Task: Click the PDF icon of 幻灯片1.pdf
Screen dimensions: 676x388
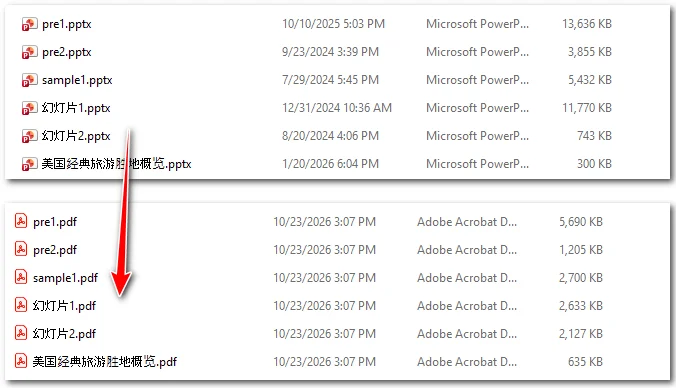Action: [x=21, y=305]
